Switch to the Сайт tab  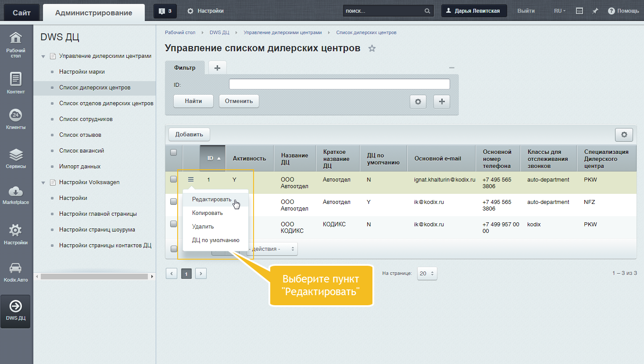coord(21,13)
